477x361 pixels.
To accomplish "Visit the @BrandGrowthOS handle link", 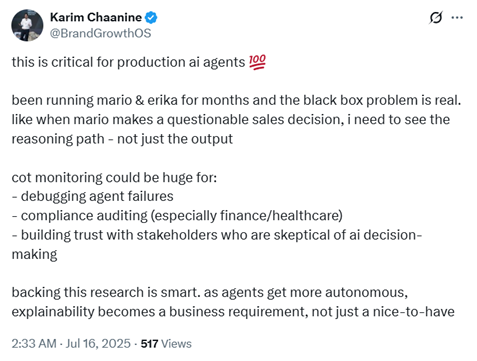I will (x=100, y=33).
